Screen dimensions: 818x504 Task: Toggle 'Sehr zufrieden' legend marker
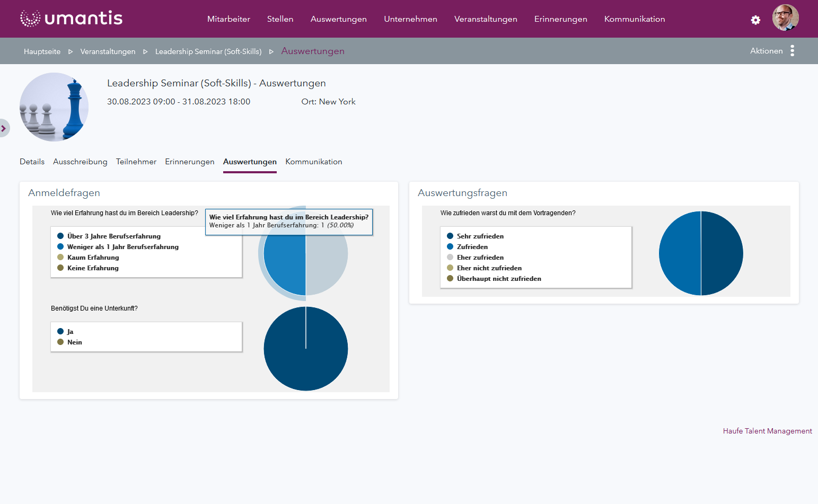[450, 236]
